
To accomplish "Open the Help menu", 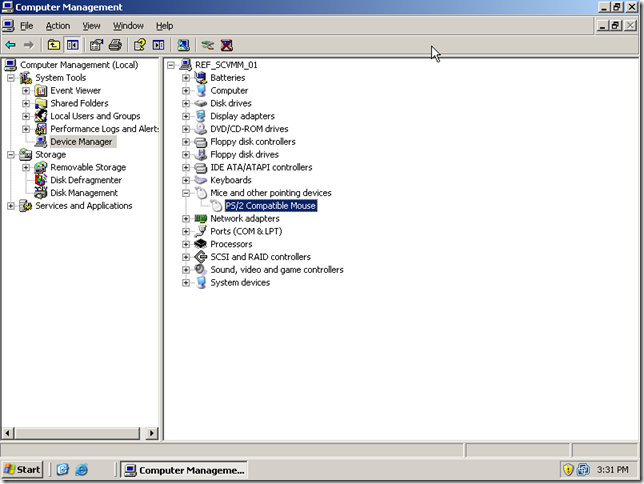I will coord(164,26).
